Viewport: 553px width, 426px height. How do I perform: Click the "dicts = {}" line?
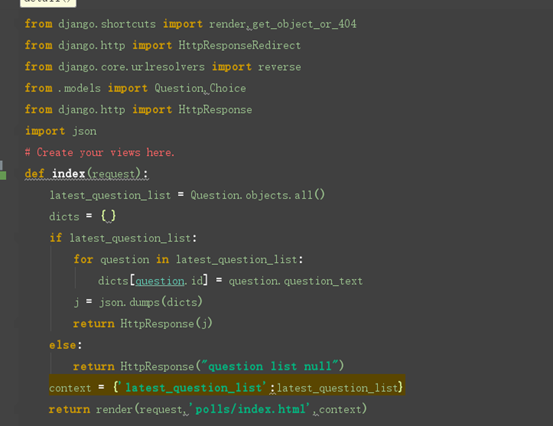coord(83,216)
